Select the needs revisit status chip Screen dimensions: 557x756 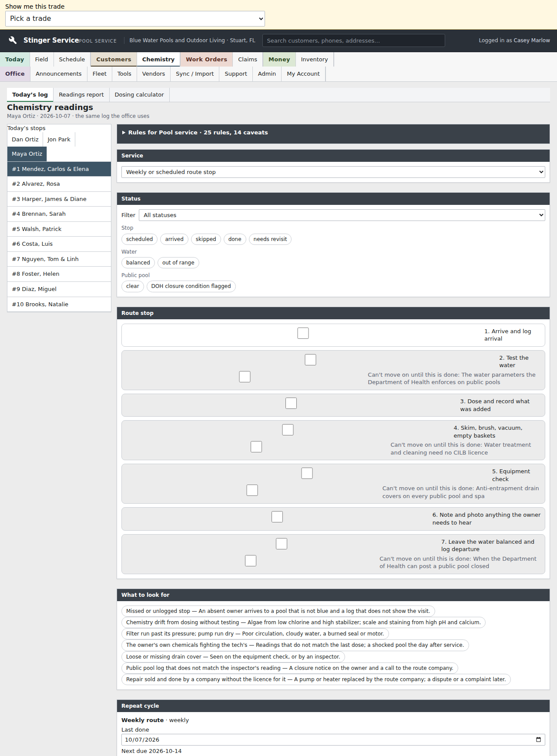(x=270, y=239)
